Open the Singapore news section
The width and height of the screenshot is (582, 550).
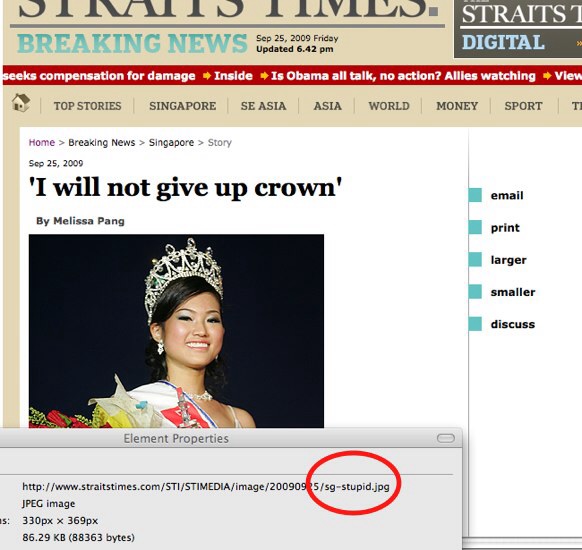183,106
